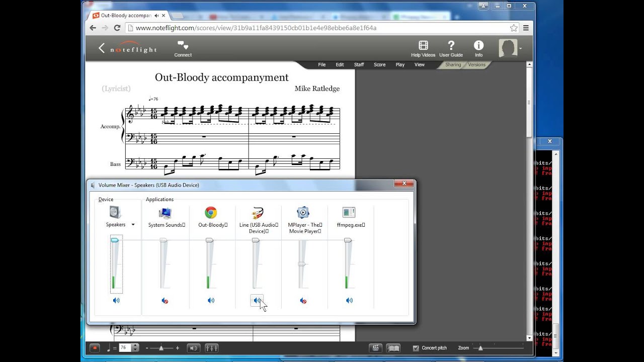Viewport: 644px width, 362px height.
Task: Mute ffmpeg.exe audio
Action: point(349,300)
